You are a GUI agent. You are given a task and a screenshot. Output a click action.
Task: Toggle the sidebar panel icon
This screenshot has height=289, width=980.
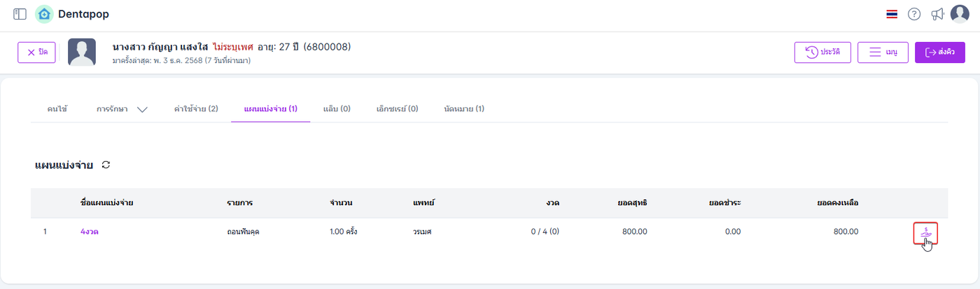coord(20,14)
